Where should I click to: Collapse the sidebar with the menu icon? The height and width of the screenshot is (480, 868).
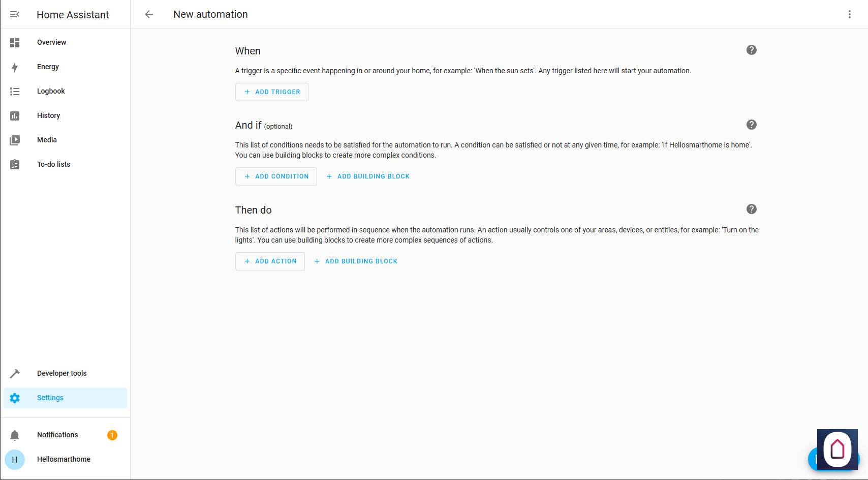click(x=15, y=14)
